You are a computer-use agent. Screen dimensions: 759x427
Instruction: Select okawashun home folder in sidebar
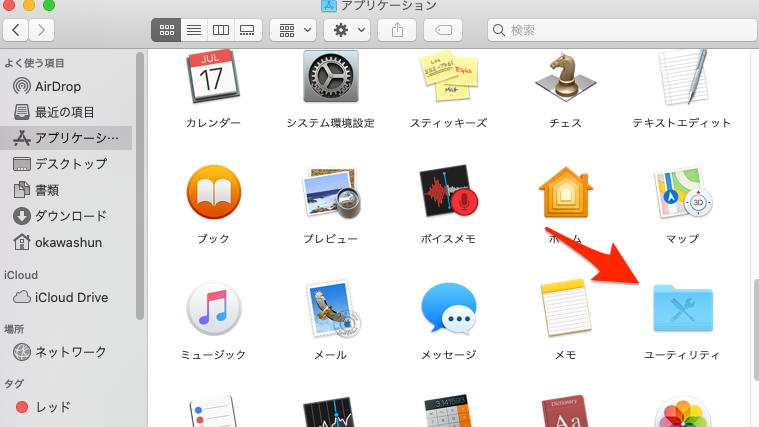click(66, 242)
